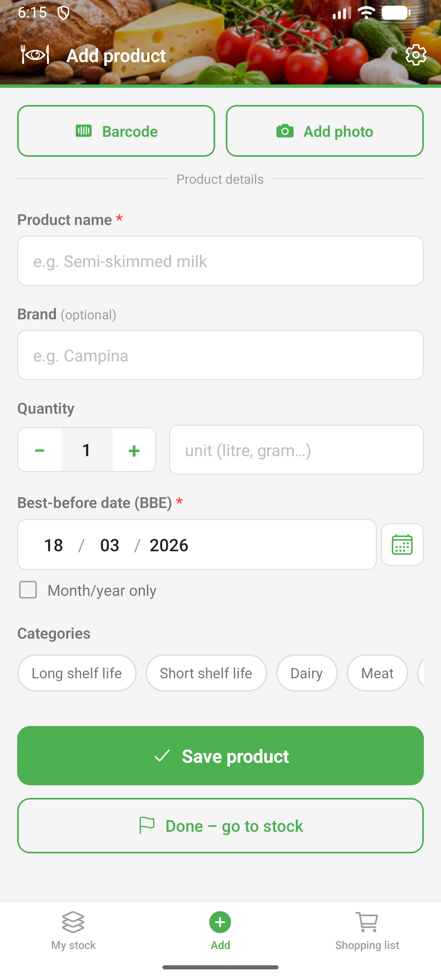Click the Brand input field
This screenshot has height=980, width=441.
pos(220,355)
